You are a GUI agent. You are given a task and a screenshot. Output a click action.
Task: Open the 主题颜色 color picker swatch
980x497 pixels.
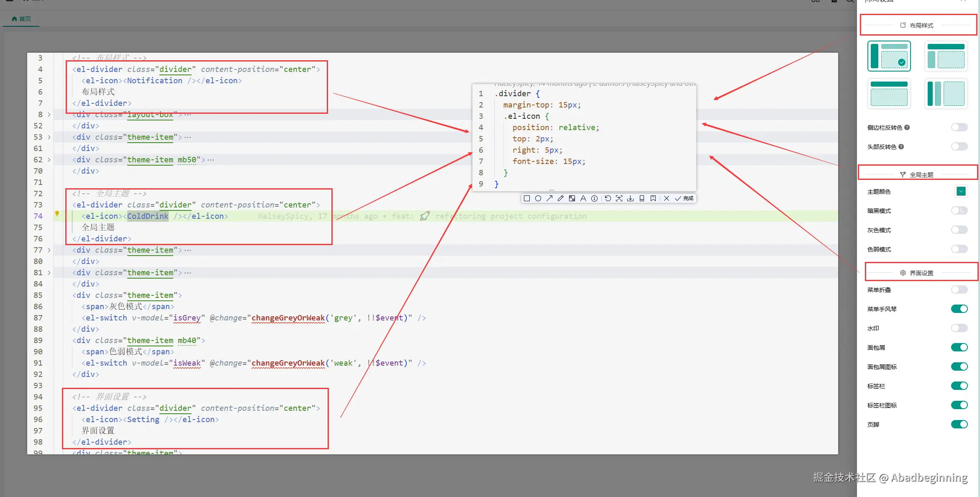(961, 191)
